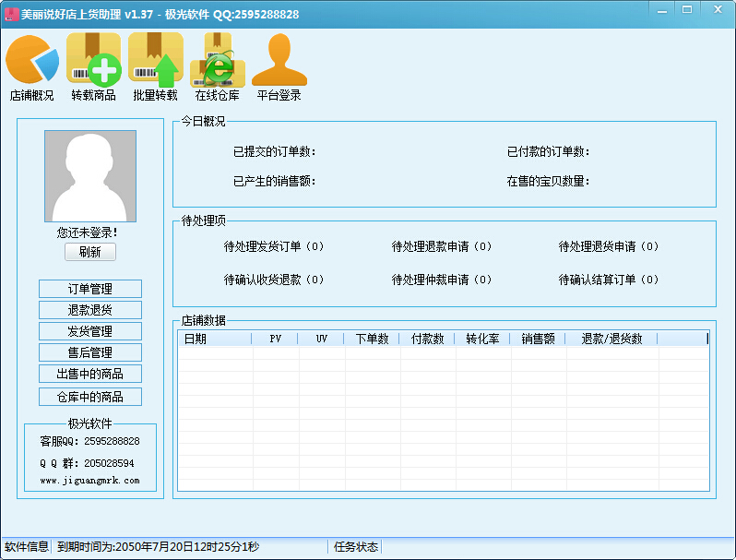736x560 pixels.
Task: Click the 转化率 column header
Action: click(x=482, y=339)
